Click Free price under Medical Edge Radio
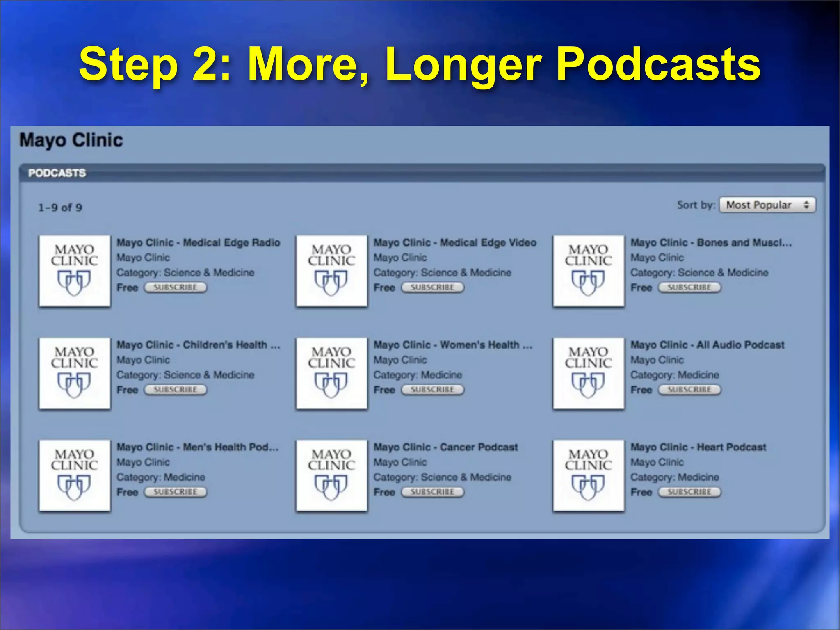This screenshot has width=840, height=630. [127, 288]
